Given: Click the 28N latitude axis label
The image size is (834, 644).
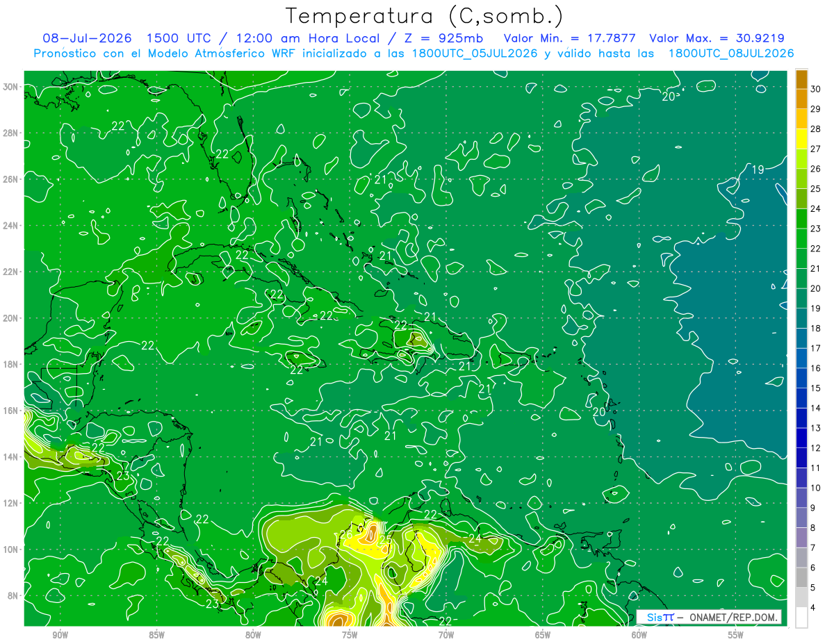Looking at the screenshot, I should (x=10, y=133).
